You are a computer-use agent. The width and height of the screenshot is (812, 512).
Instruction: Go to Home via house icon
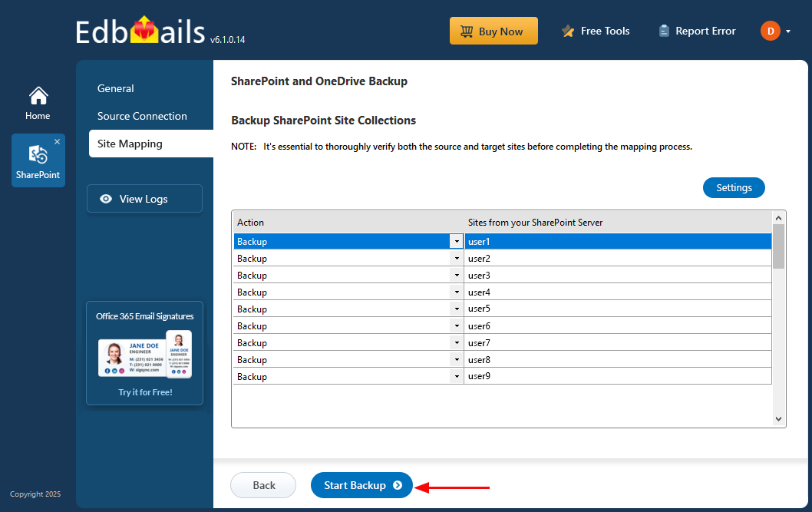pyautogui.click(x=38, y=96)
